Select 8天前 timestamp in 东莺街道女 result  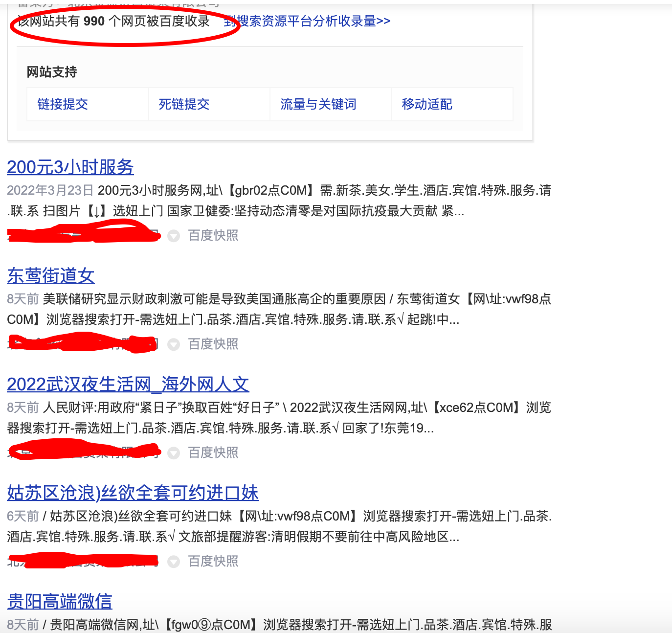[23, 299]
